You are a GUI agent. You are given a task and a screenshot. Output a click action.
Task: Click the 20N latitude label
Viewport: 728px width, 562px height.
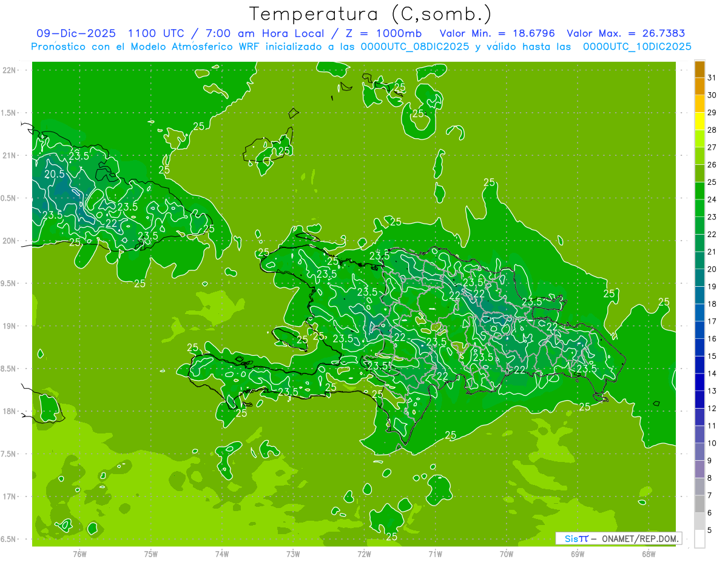coord(9,241)
